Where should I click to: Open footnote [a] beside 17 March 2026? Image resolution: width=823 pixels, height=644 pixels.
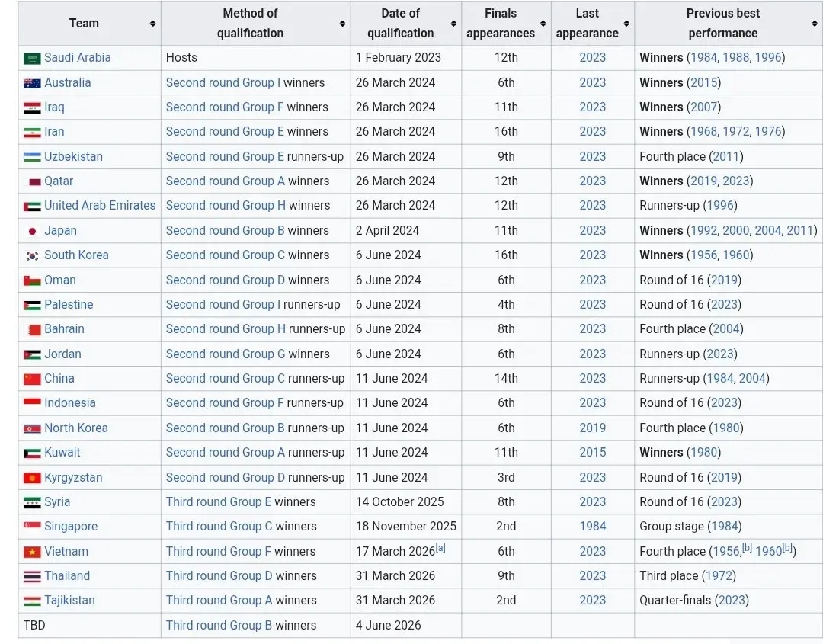pyautogui.click(x=441, y=548)
